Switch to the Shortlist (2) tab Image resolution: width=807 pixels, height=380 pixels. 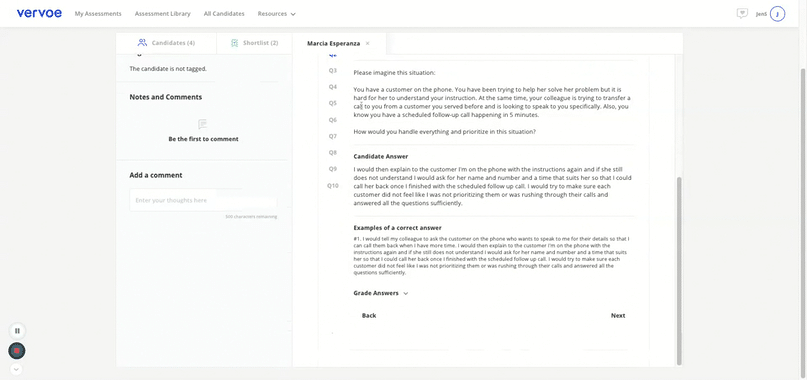tap(254, 43)
